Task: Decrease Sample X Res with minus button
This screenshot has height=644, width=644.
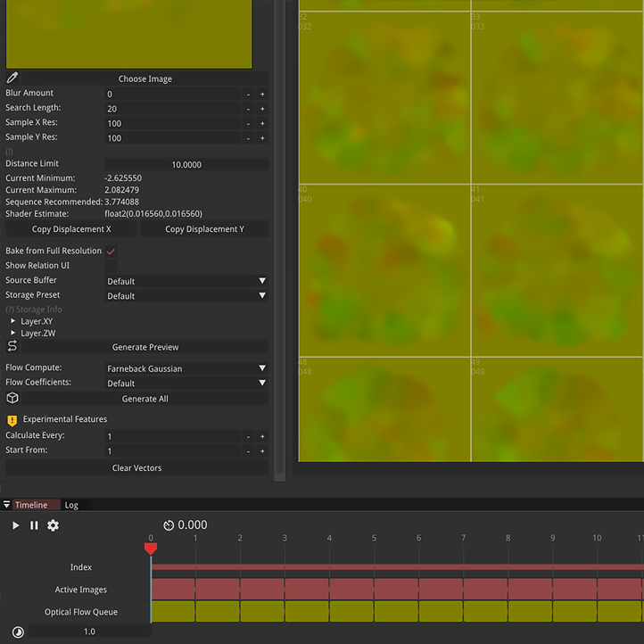Action: (x=248, y=124)
